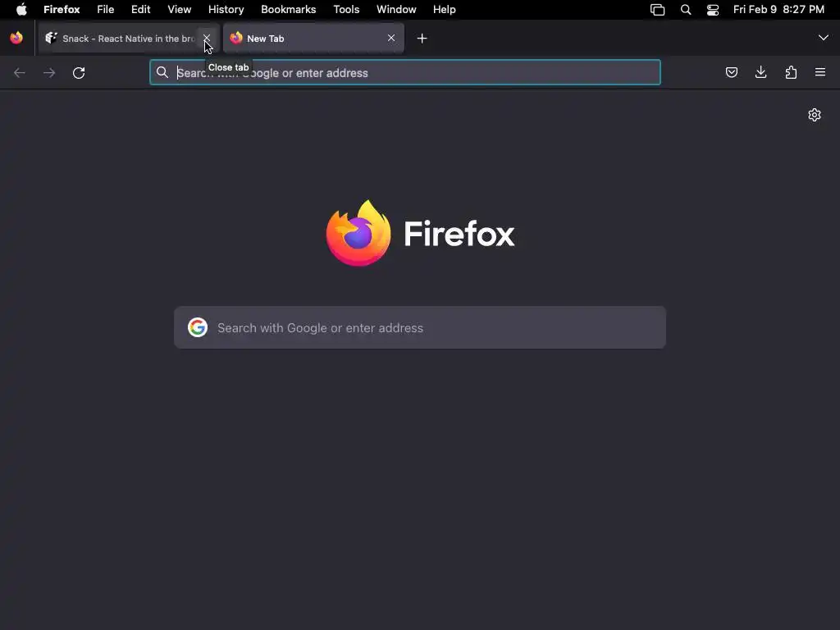
Task: Open the Help menu
Action: point(444,9)
